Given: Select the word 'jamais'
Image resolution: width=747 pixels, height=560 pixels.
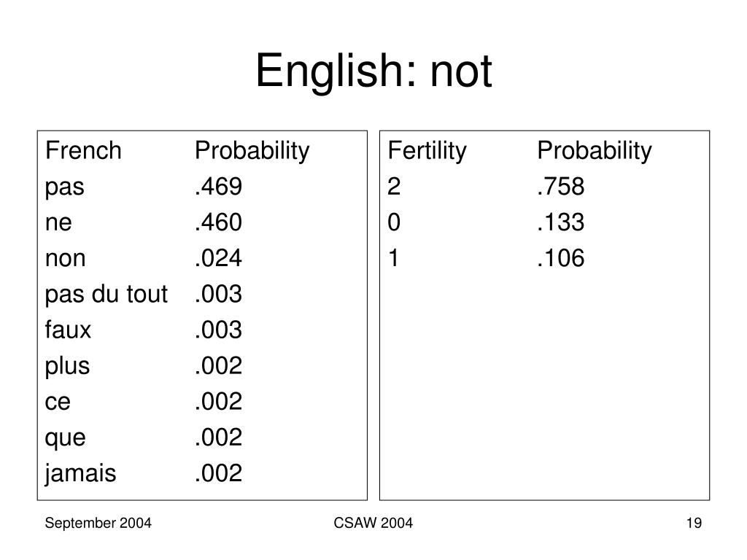Looking at the screenshot, I should click(x=80, y=474).
